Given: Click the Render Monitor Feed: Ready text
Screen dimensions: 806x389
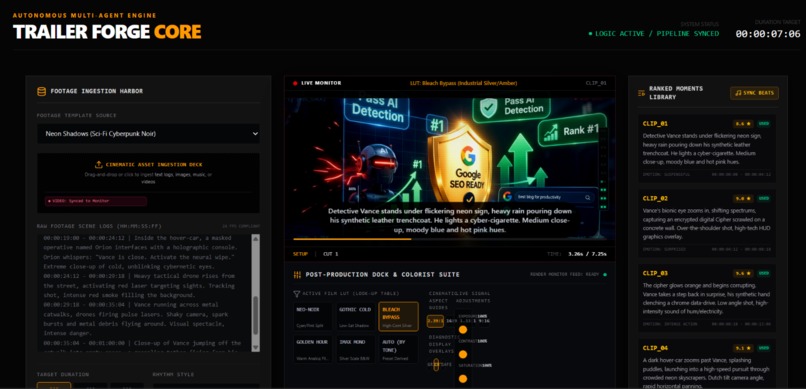Looking at the screenshot, I should 565,275.
